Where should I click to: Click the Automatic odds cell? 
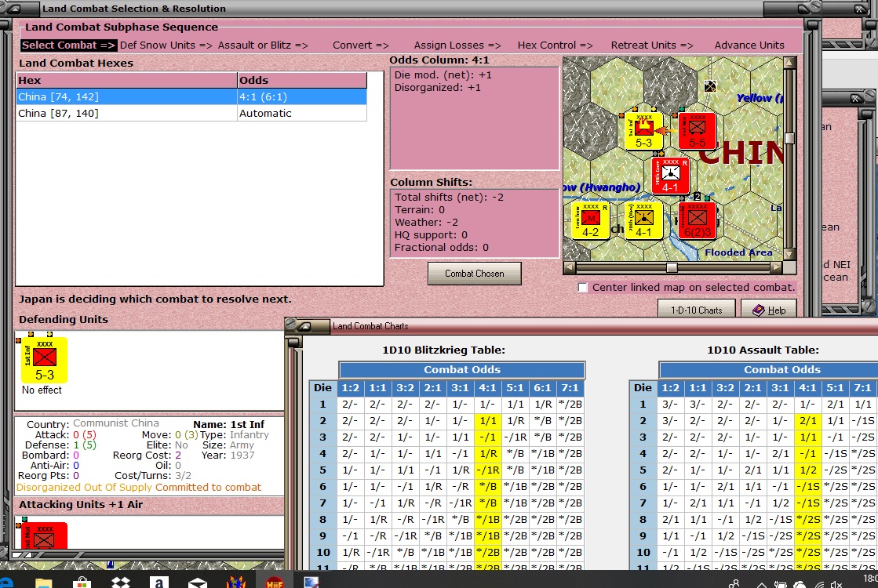click(x=302, y=113)
